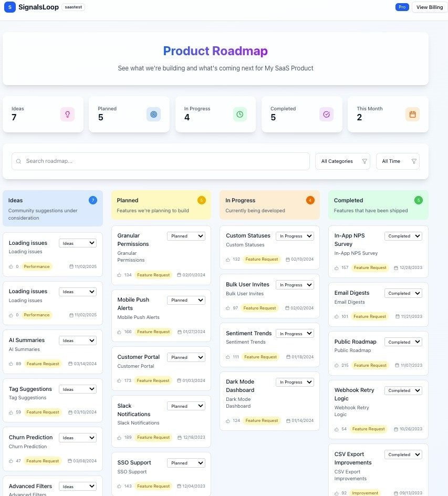Click the target icon in Planned stat card

[x=153, y=114]
